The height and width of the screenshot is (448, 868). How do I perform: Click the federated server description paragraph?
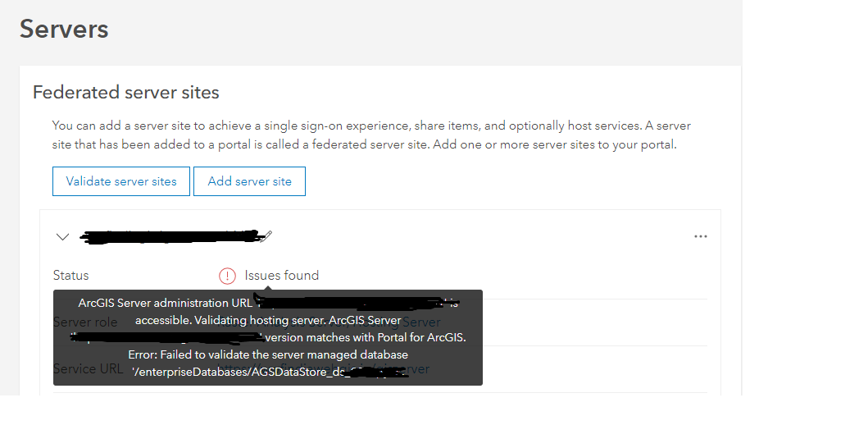pyautogui.click(x=370, y=135)
